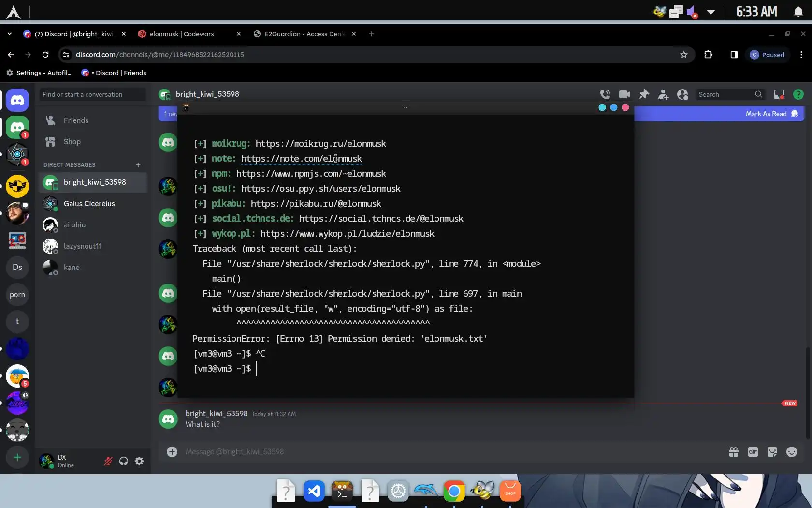This screenshot has height=508, width=812.
Task: Click Mark As Read button
Action: [x=772, y=114]
